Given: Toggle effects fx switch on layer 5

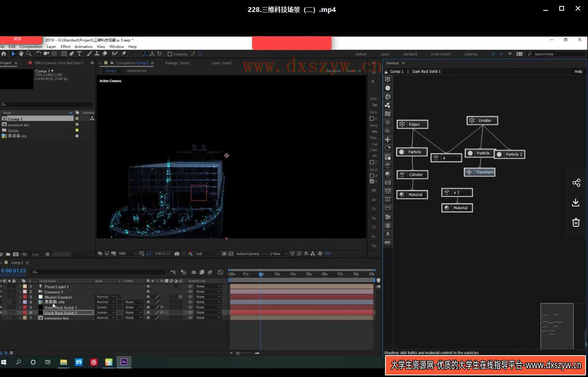Looking at the screenshot, I should pos(162,307).
